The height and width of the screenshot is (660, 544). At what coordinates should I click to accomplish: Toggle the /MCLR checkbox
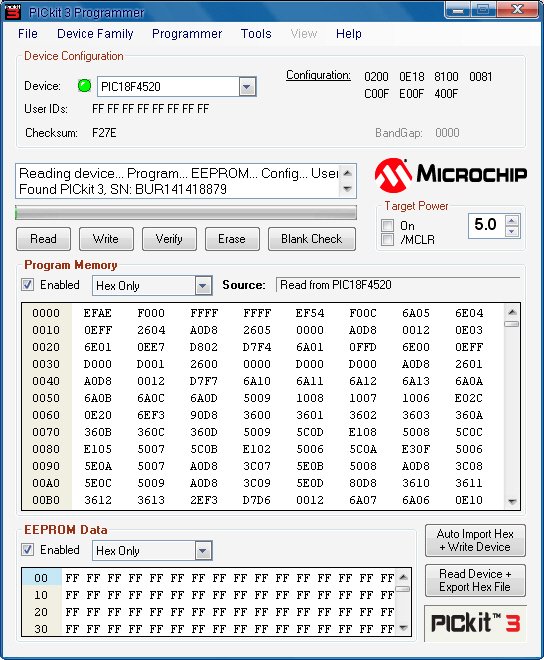pos(387,240)
